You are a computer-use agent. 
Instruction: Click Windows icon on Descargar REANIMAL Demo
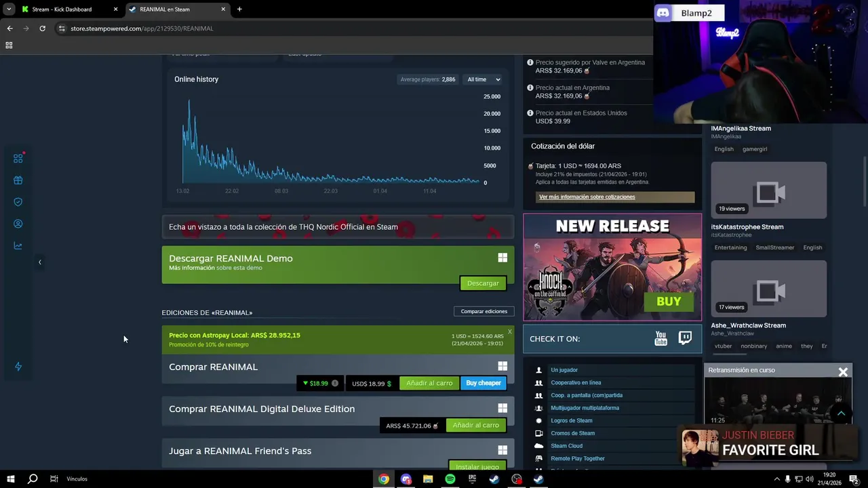(502, 258)
